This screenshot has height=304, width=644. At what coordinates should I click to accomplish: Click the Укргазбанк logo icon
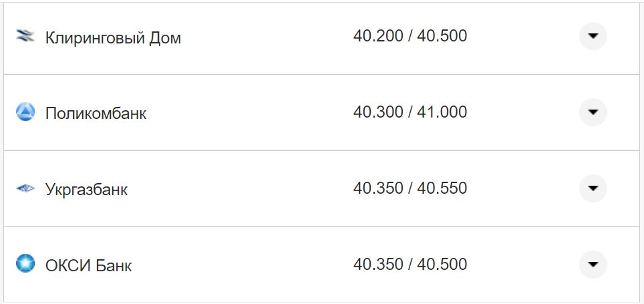click(x=25, y=189)
